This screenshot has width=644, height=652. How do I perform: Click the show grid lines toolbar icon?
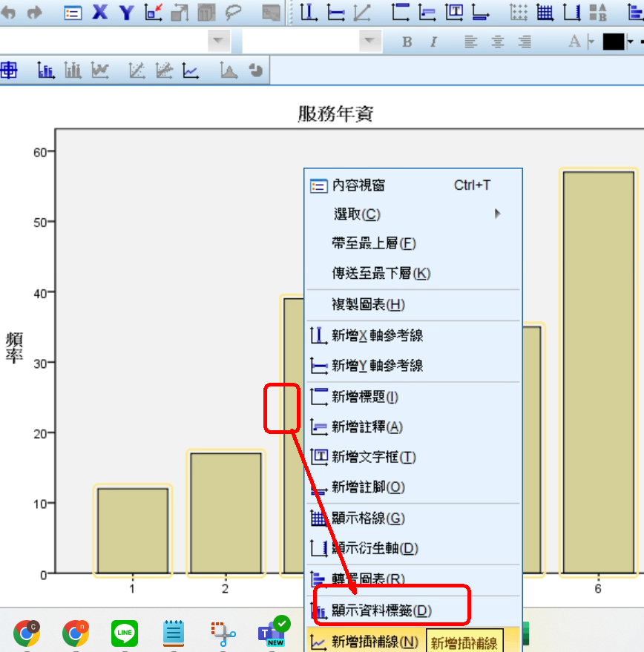tap(545, 13)
